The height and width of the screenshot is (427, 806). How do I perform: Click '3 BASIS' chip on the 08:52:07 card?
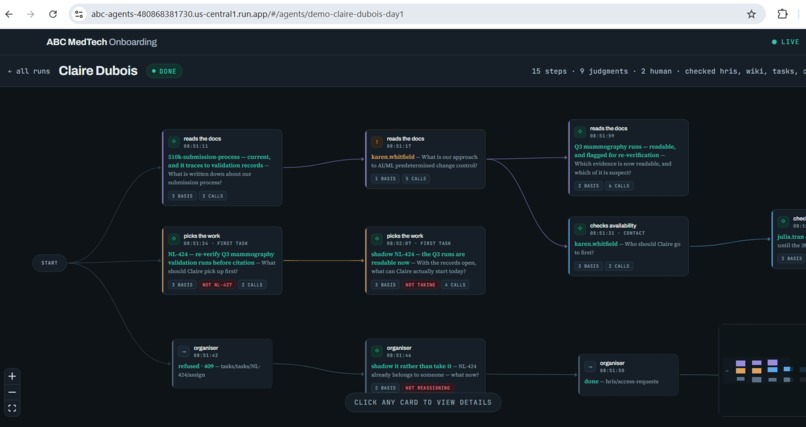[x=385, y=285]
